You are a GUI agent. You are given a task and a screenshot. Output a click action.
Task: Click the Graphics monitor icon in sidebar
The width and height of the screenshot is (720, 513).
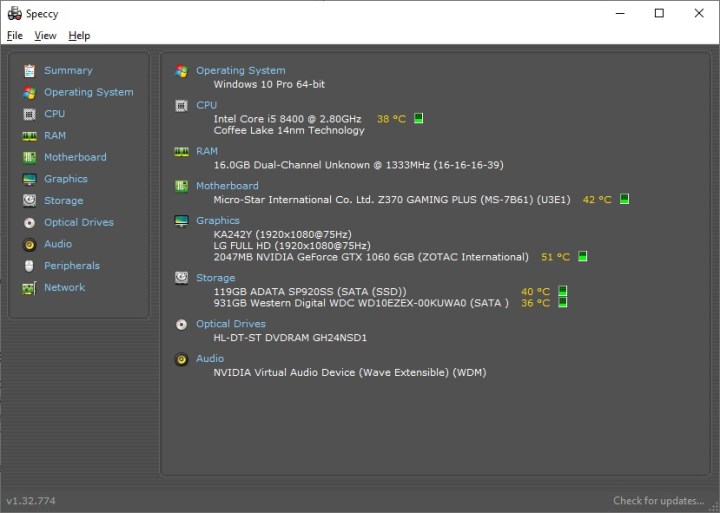[x=29, y=179]
